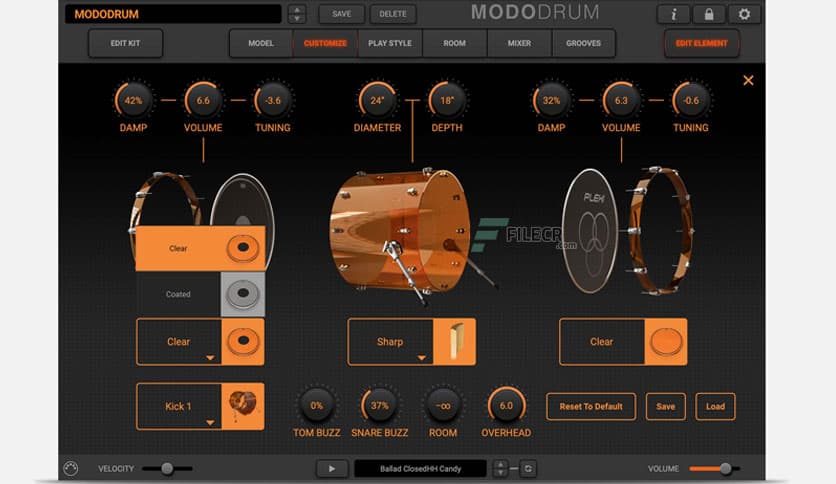Switch to the CUSTOMIZE tab
Viewport: 836px width, 484px height.
point(325,43)
